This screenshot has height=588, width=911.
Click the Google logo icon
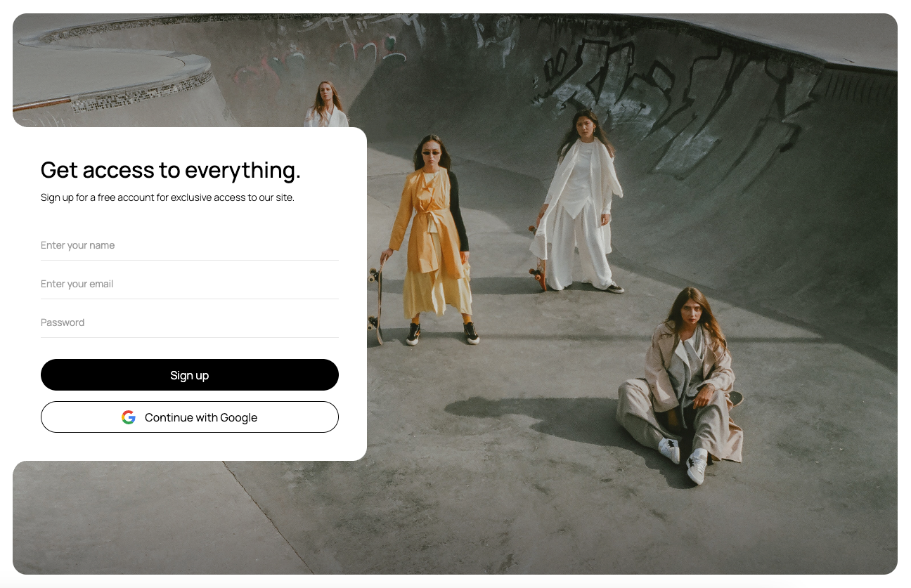[x=129, y=417]
